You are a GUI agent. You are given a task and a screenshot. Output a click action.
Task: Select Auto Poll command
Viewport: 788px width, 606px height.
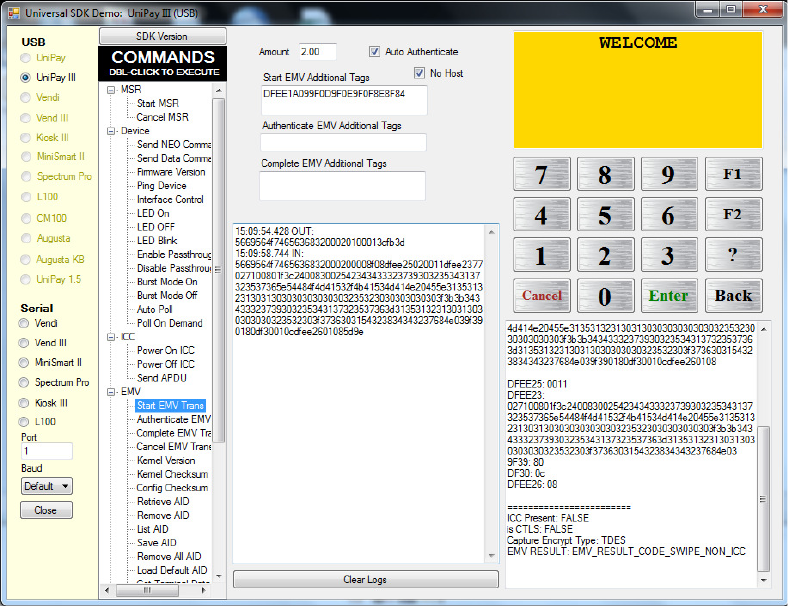coord(154,310)
